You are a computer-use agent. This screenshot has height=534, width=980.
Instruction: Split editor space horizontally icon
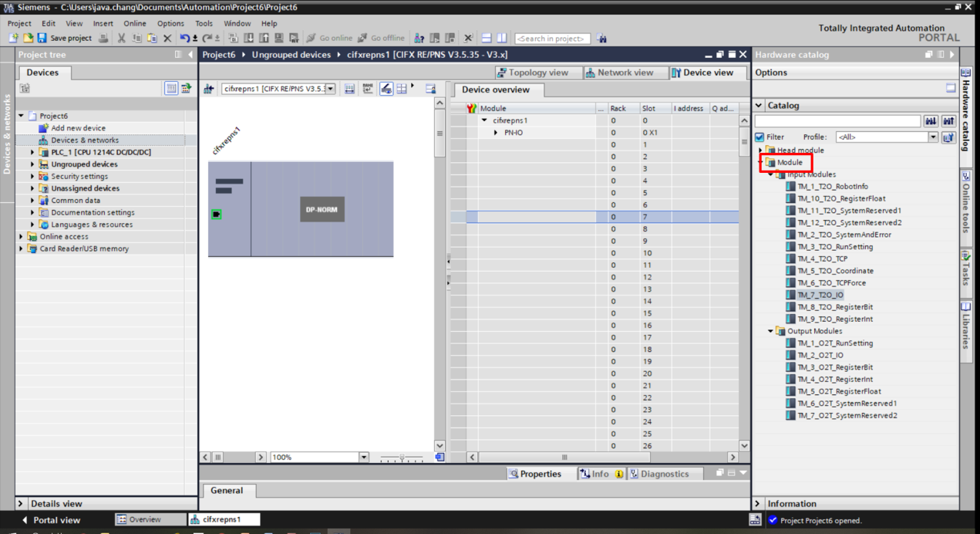(487, 38)
